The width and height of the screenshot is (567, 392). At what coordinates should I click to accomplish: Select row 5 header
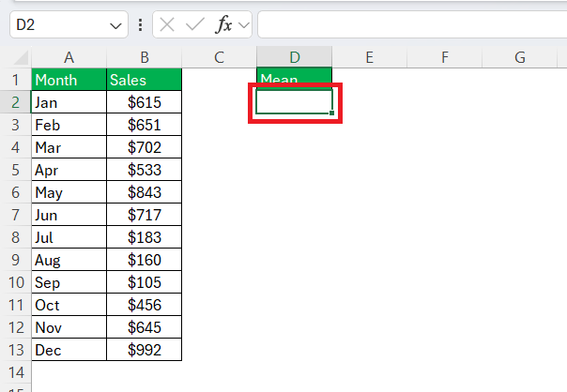tap(16, 170)
